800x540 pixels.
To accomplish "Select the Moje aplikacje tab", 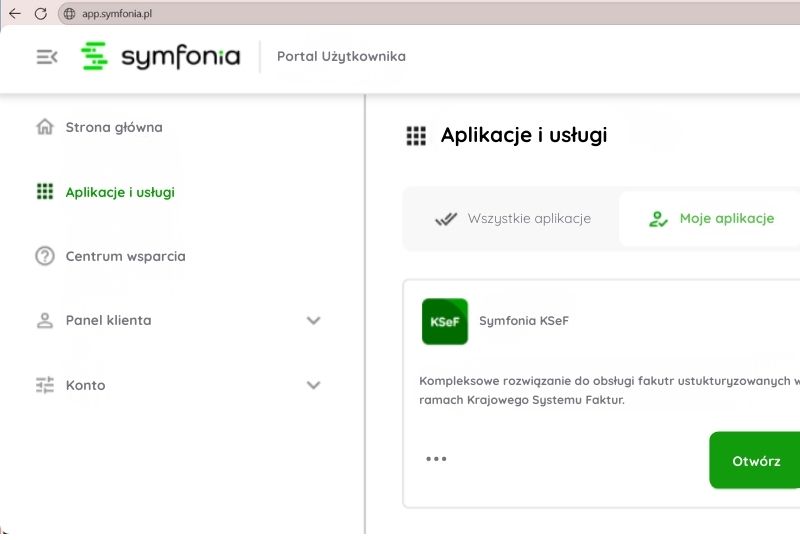I will (711, 218).
